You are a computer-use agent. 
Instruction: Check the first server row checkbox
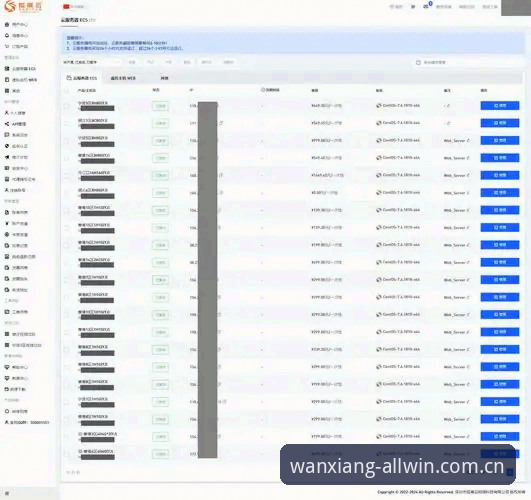click(x=67, y=106)
